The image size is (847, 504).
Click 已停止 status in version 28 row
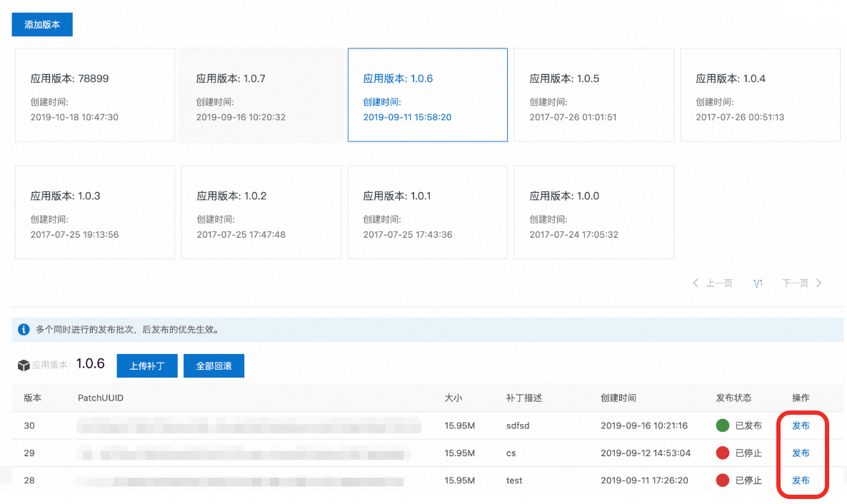(748, 480)
